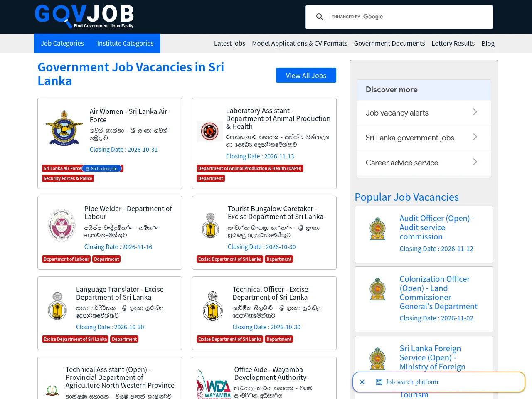Screen dimensions: 532x399
Task: Click the Colonization Officer national emblem
Action: (x=377, y=289)
